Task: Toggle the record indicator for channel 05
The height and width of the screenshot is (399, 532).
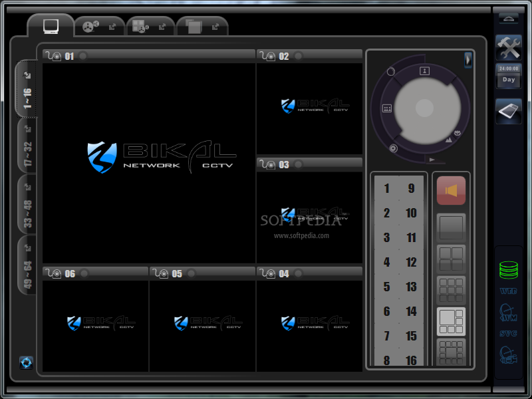Action: click(x=191, y=273)
